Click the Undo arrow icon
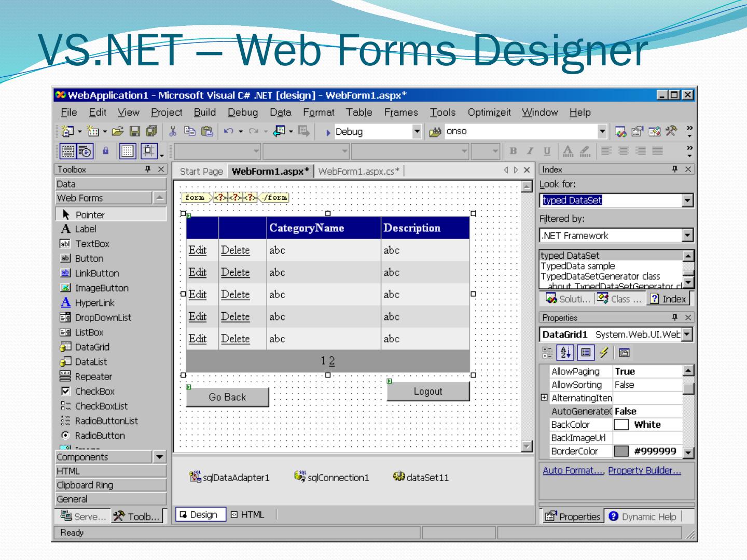Image resolution: width=747 pixels, height=560 pixels. (228, 132)
